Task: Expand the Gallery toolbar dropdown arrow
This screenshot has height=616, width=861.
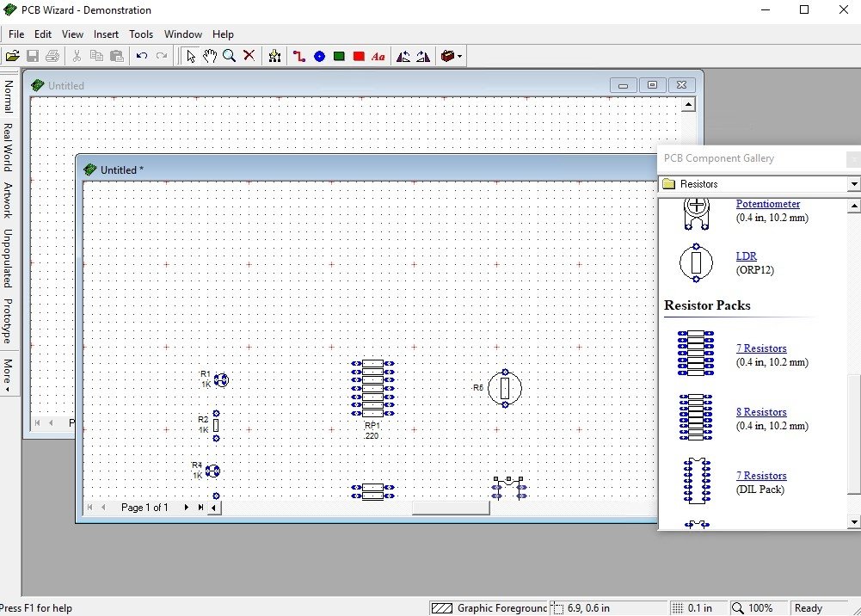Action: click(460, 56)
